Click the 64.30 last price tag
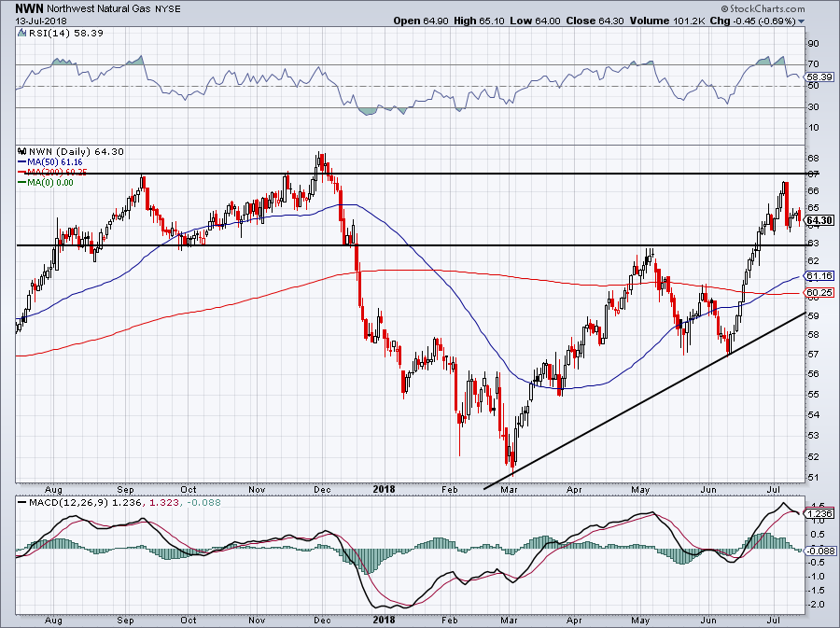This screenshot has width=840, height=628. 819,220
